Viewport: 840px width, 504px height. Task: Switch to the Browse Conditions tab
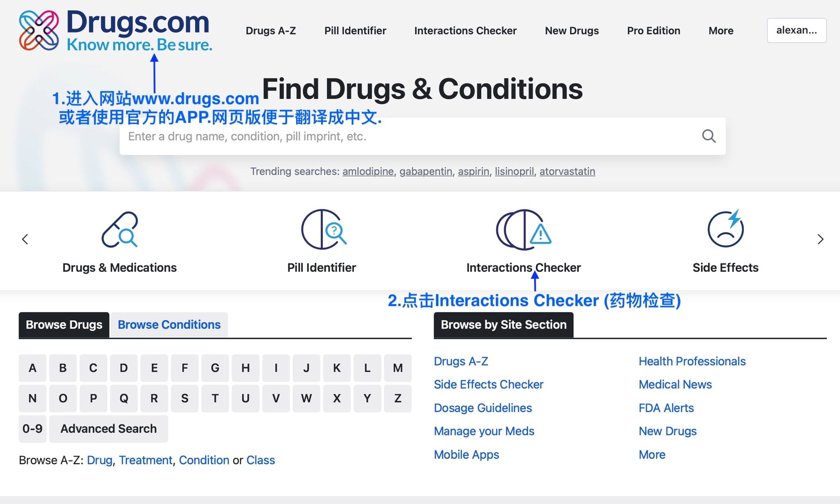coord(169,325)
